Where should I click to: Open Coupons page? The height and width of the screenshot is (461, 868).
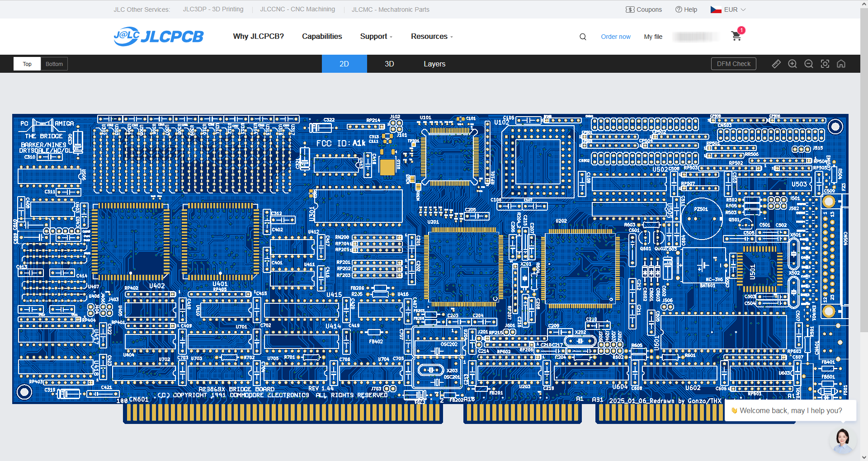pyautogui.click(x=644, y=9)
